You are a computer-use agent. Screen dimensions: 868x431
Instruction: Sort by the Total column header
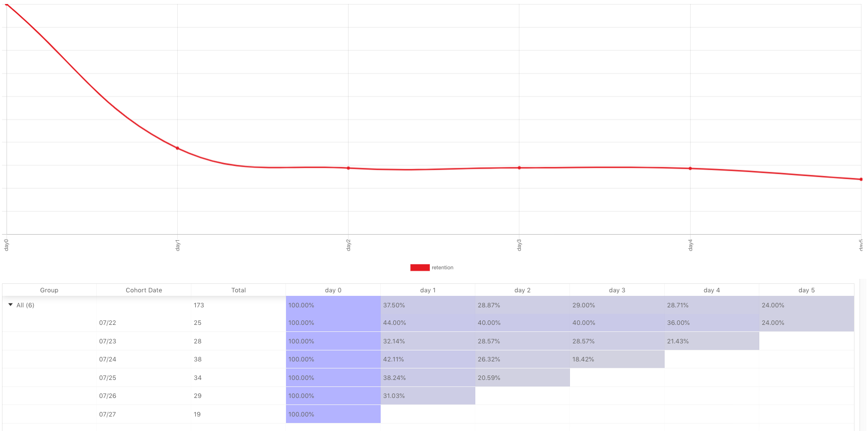238,290
